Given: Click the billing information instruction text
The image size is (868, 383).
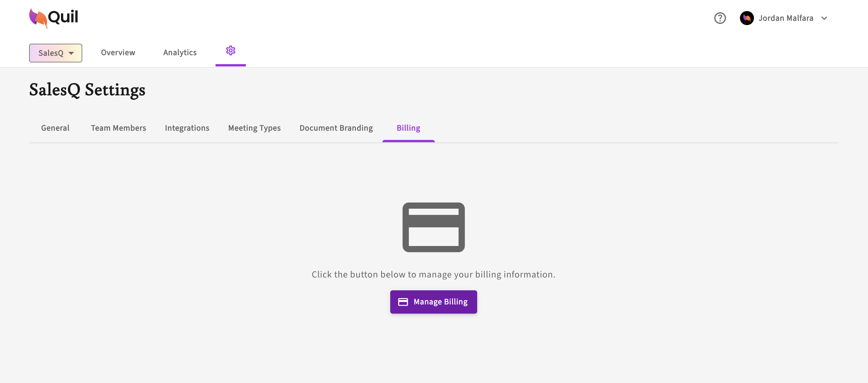Looking at the screenshot, I should point(433,275).
